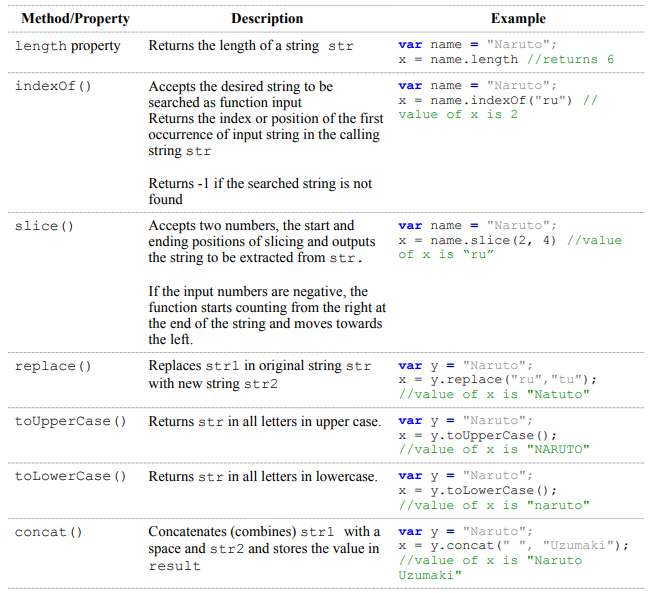Viewport: 654px width, 593px height.
Task: Select the length property method cell
Action: 67,46
